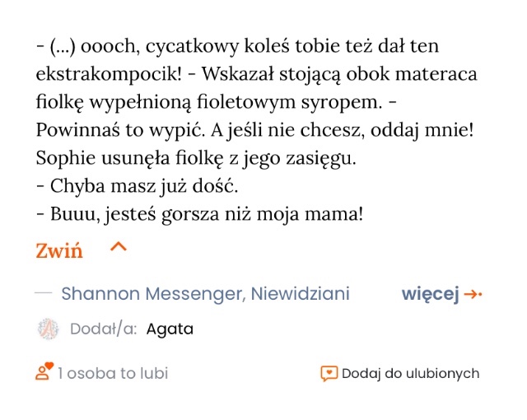Open author Shannon Messenger's page
527x420 pixels.
pos(152,294)
